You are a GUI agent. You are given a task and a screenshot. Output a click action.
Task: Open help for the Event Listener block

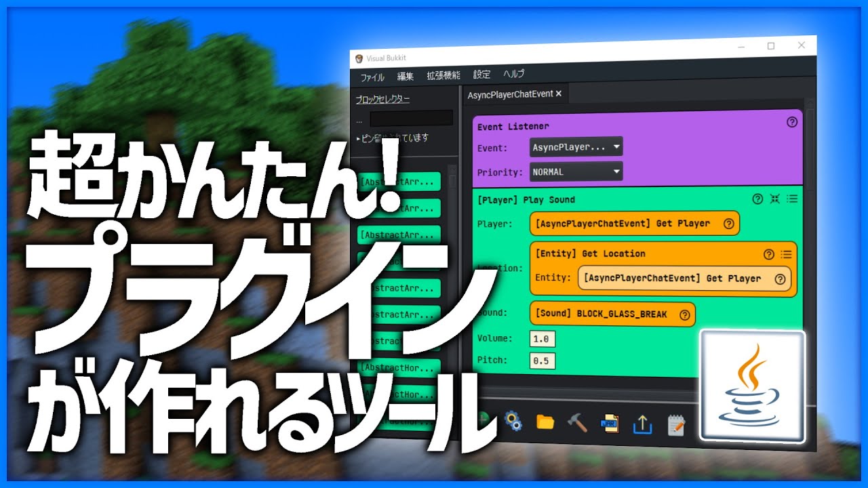point(791,122)
